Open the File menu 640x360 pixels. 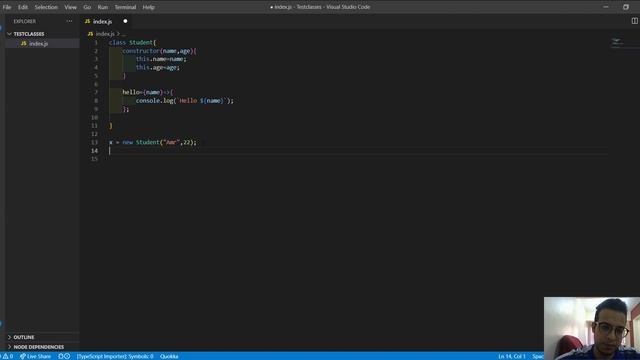(7, 7)
